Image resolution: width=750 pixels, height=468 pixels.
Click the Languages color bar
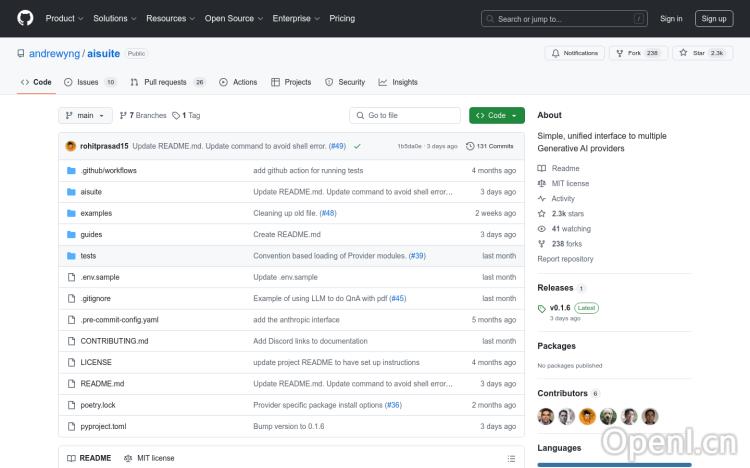pos(614,464)
